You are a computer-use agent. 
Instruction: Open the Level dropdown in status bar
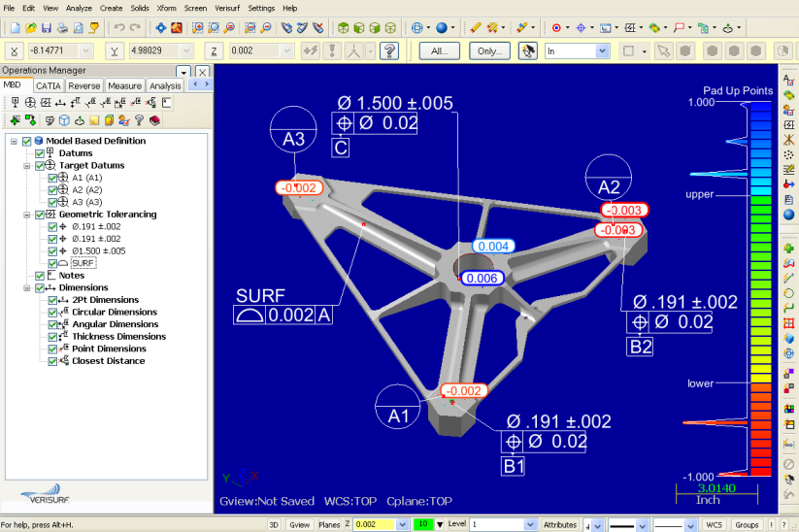[x=530, y=524]
